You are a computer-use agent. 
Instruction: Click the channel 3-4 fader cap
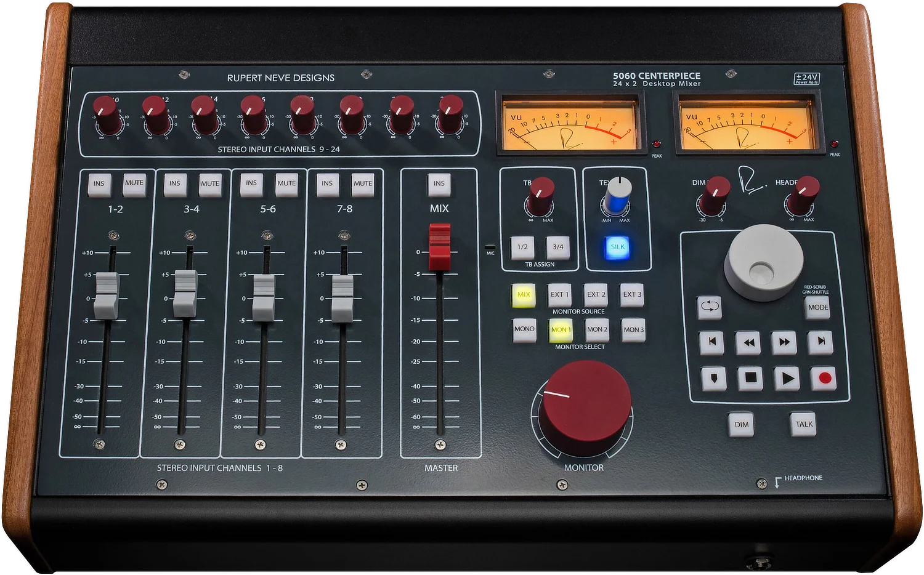[185, 293]
